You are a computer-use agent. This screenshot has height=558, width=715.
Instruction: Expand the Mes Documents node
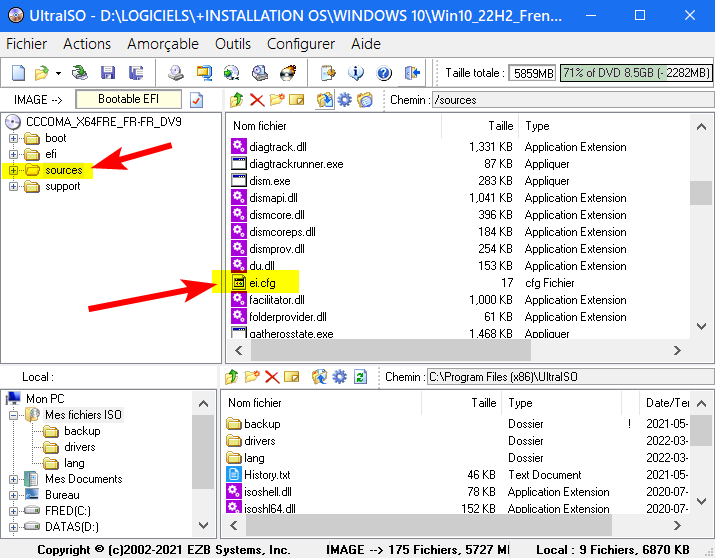coord(13,479)
